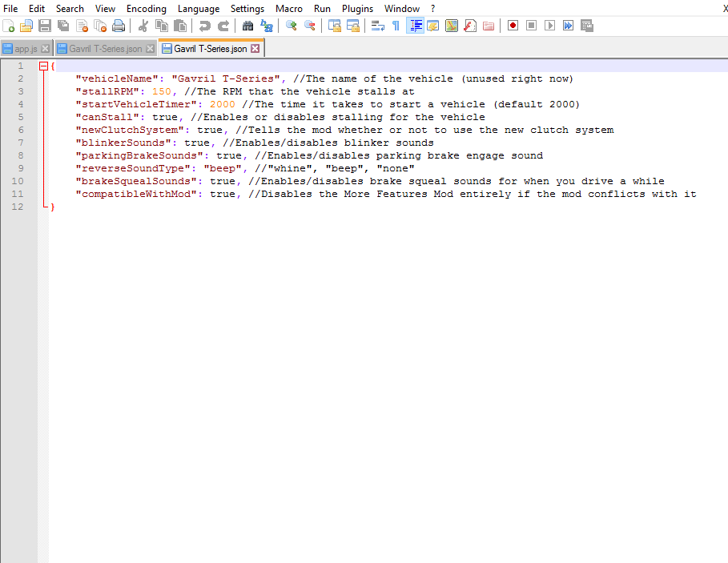Click the Save recorded macro icon
Image resolution: width=728 pixels, height=563 pixels.
tap(587, 26)
